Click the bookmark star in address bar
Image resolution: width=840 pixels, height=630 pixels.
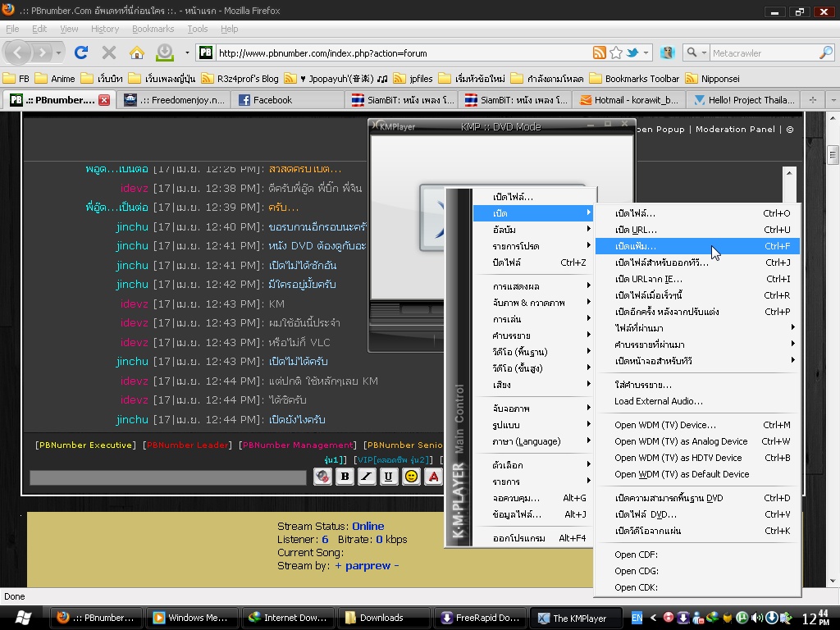coord(616,52)
